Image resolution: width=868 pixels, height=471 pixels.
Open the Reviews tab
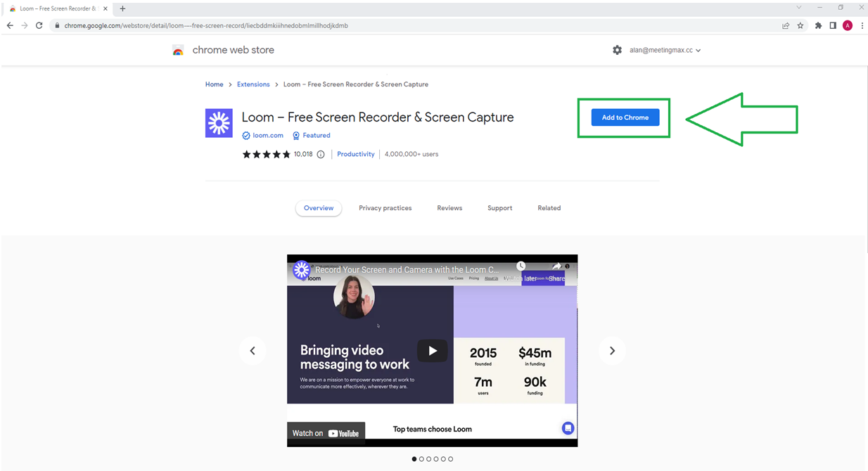pyautogui.click(x=449, y=208)
